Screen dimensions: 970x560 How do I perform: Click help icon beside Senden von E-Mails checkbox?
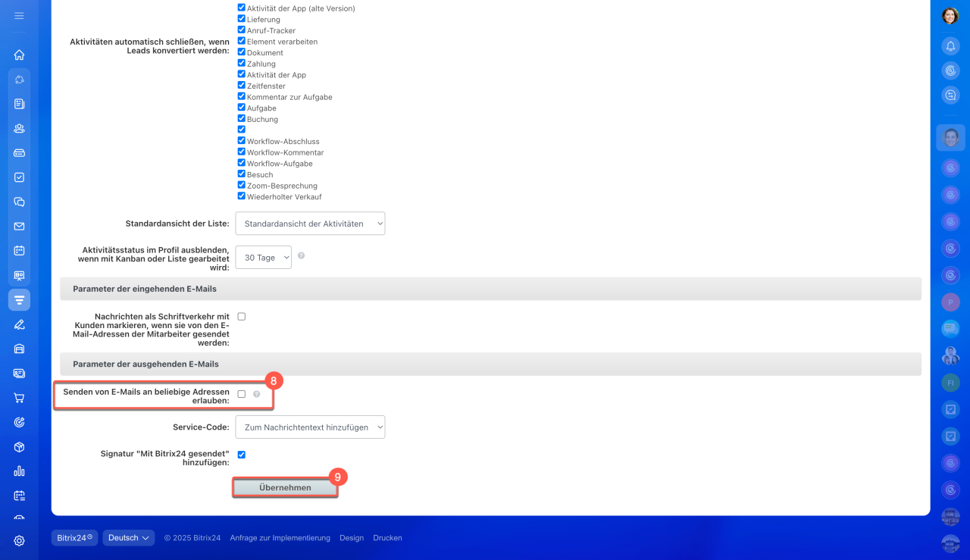[x=256, y=394]
